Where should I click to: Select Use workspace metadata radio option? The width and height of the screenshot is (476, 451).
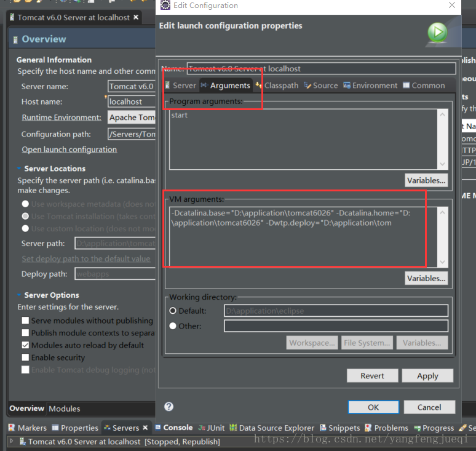[x=25, y=204]
